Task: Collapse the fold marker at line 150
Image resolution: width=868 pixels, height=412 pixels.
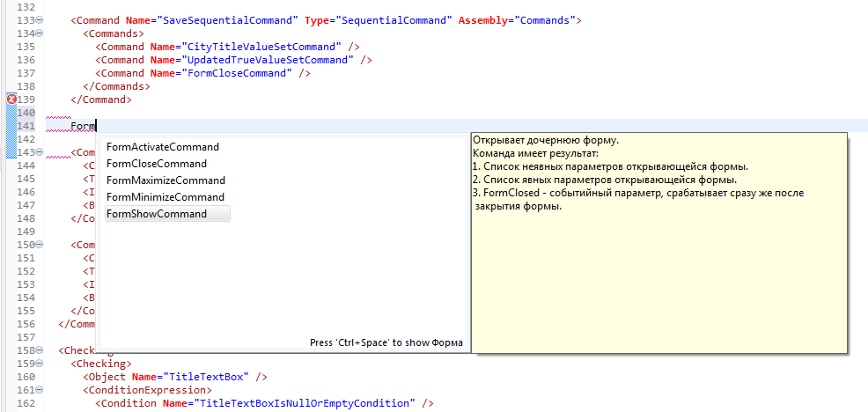Action: 40,245
